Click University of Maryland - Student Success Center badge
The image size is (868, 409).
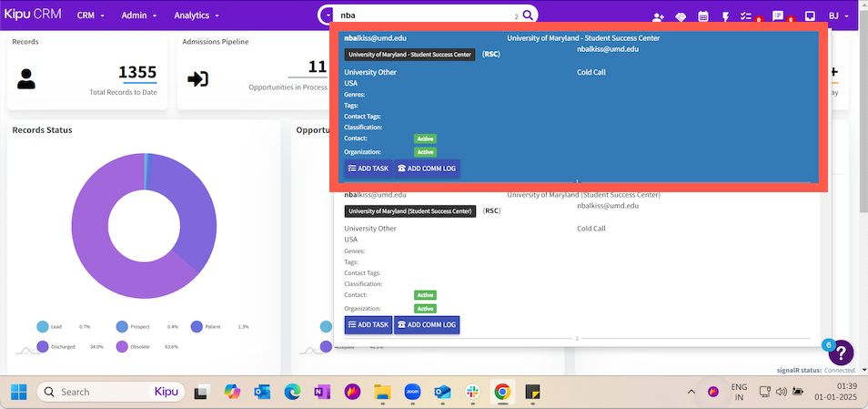pos(409,55)
